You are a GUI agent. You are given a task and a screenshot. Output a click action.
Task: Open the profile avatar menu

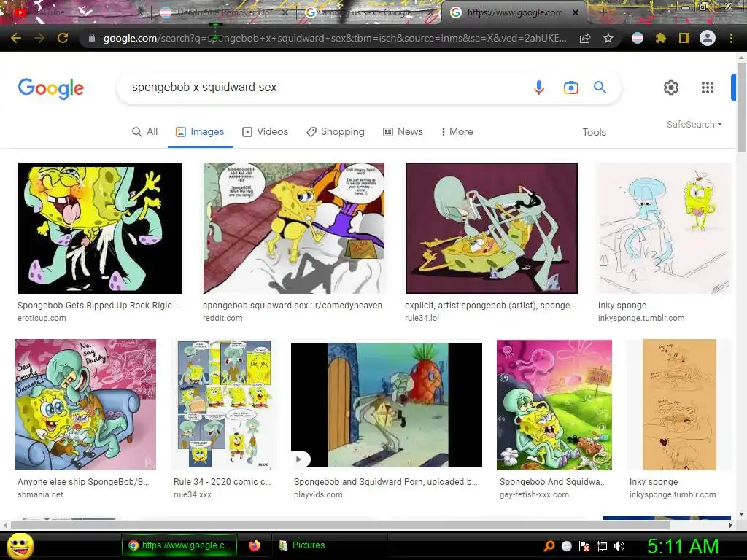click(x=708, y=38)
